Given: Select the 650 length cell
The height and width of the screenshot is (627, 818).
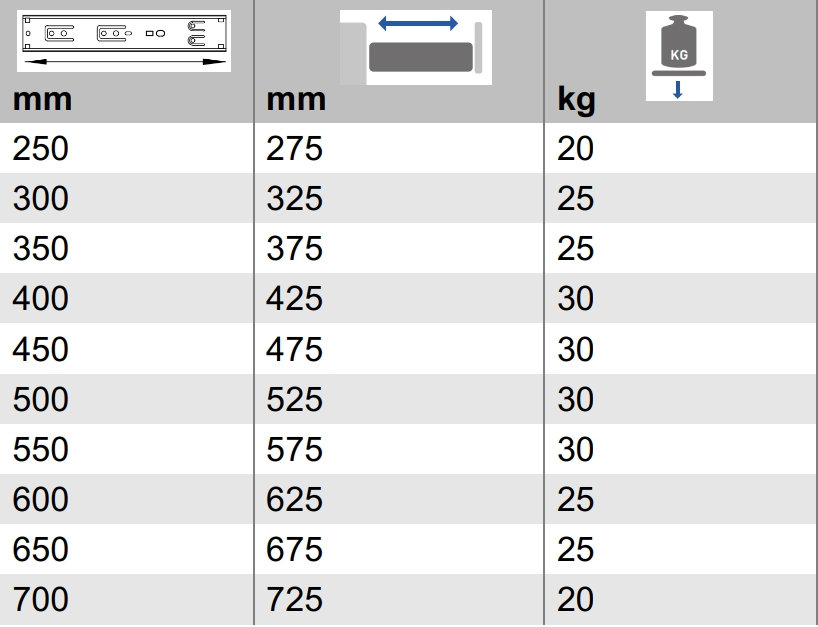Looking at the screenshot, I should coord(127,549).
